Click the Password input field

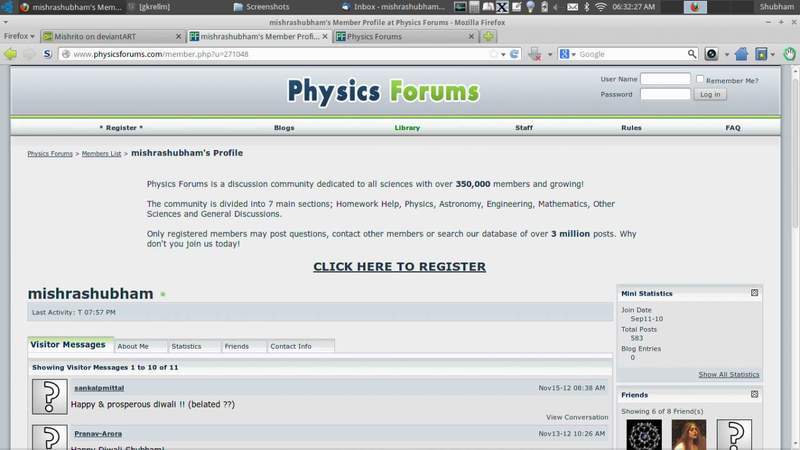(x=665, y=94)
